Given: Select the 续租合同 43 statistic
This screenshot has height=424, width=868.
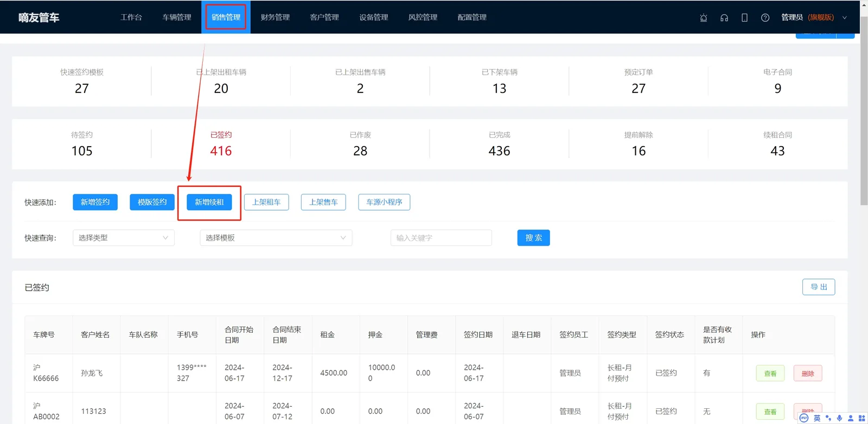Looking at the screenshot, I should (777, 144).
